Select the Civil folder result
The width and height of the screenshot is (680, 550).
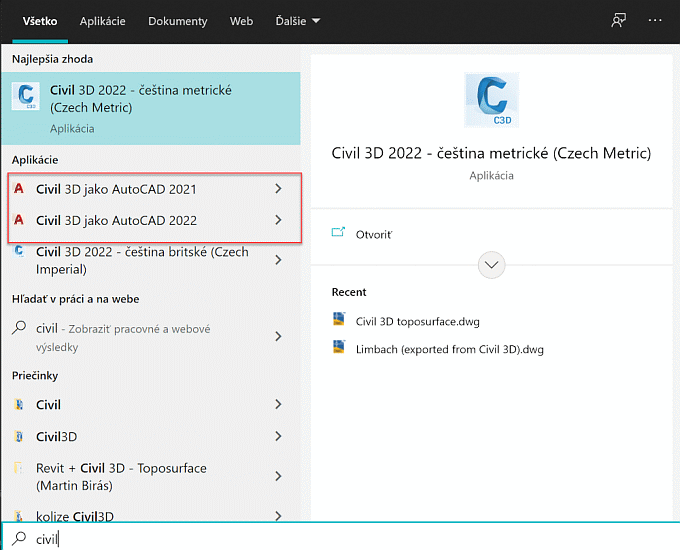point(150,405)
